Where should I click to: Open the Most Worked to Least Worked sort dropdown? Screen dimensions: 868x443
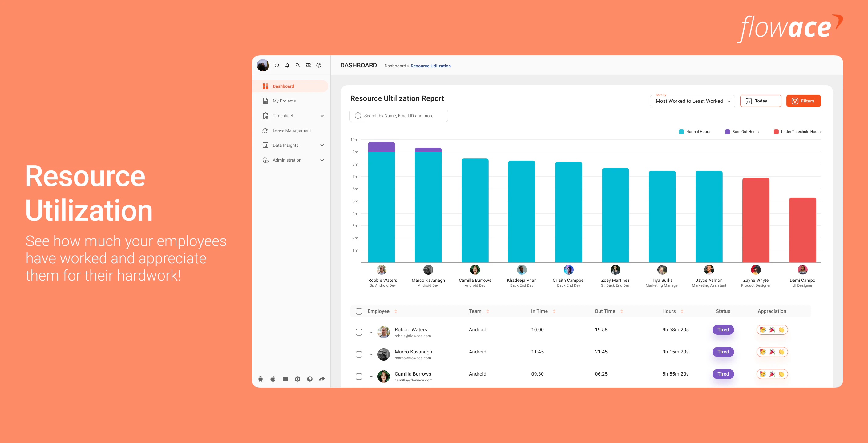pos(692,101)
